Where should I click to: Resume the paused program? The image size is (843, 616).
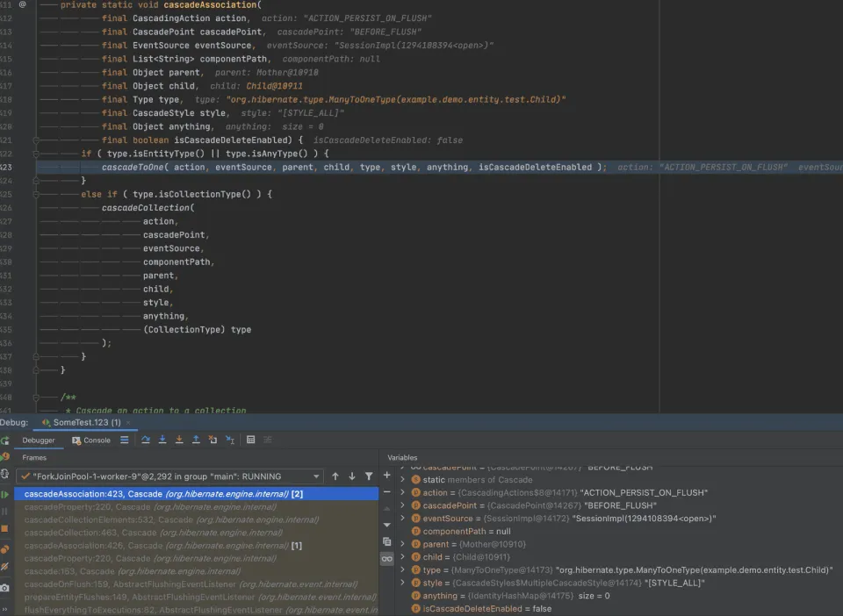point(5,494)
